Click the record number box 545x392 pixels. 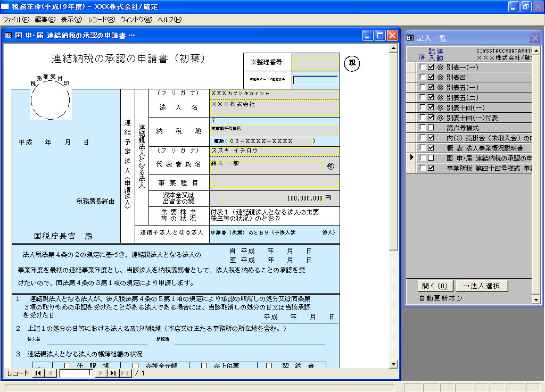[x=76, y=373]
